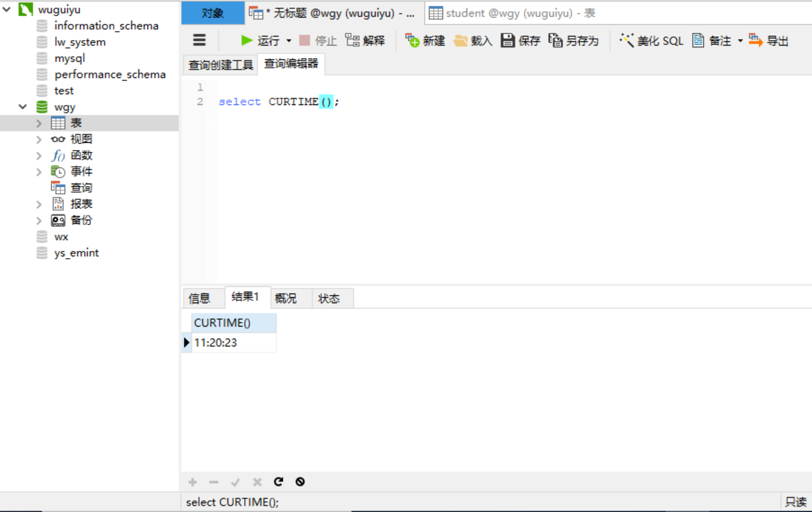Open the Run dropdown arrow

coord(288,41)
